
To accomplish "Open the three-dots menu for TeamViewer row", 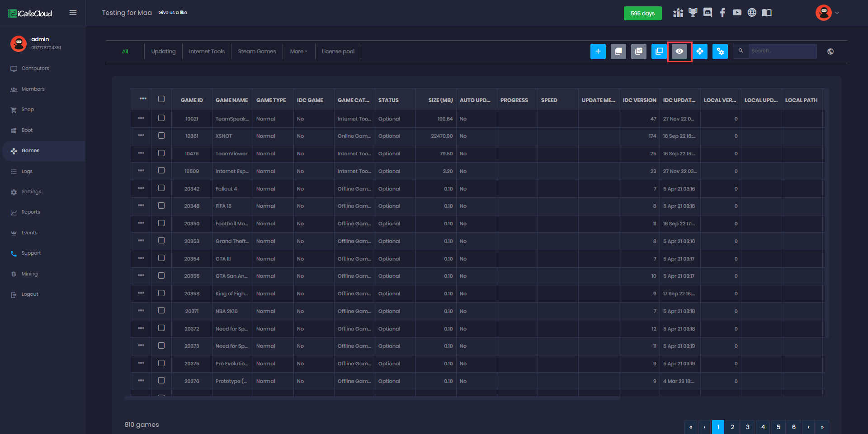I will (x=141, y=153).
